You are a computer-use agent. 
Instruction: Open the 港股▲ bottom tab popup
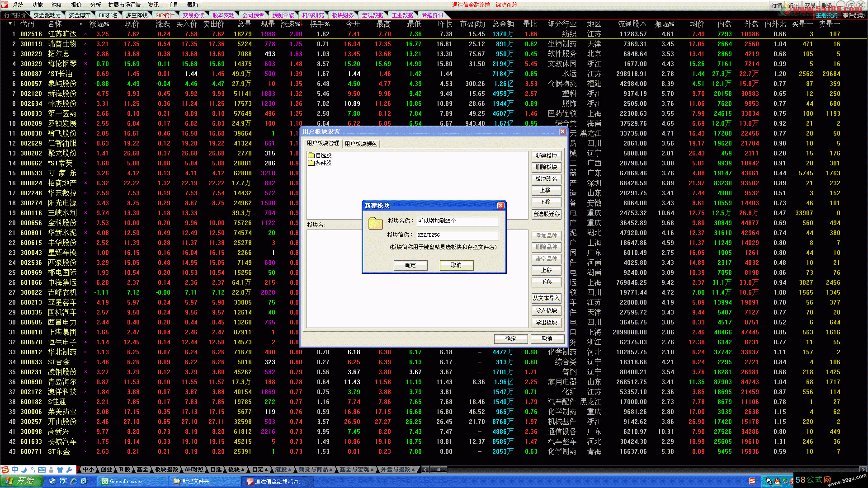click(x=284, y=469)
